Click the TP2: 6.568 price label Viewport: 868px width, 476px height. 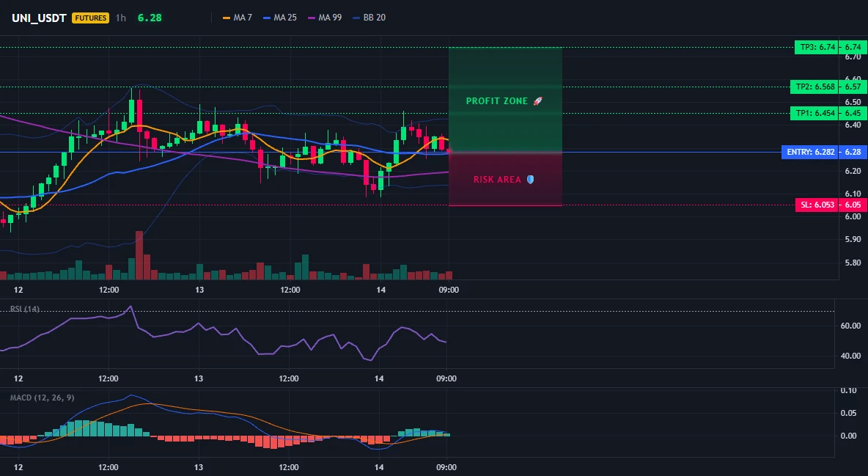pos(814,87)
